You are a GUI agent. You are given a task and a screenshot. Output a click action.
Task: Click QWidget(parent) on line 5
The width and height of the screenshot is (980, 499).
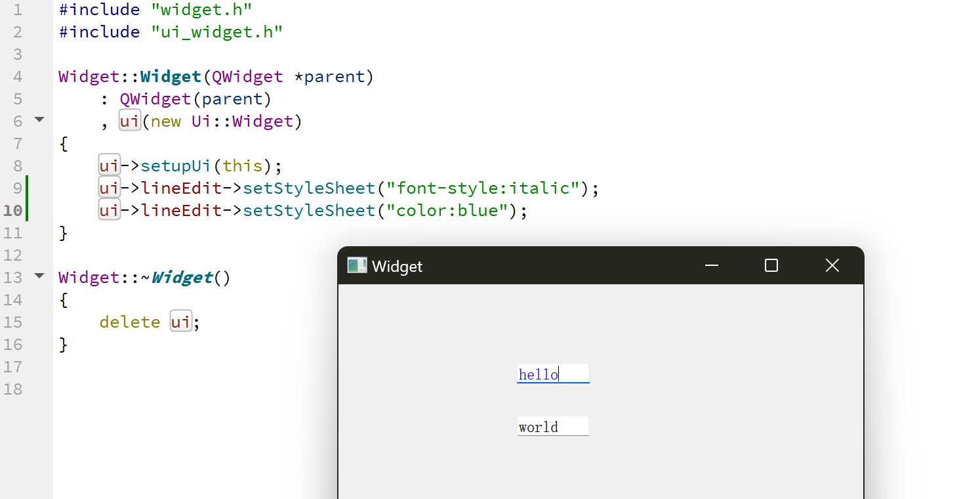(195, 99)
